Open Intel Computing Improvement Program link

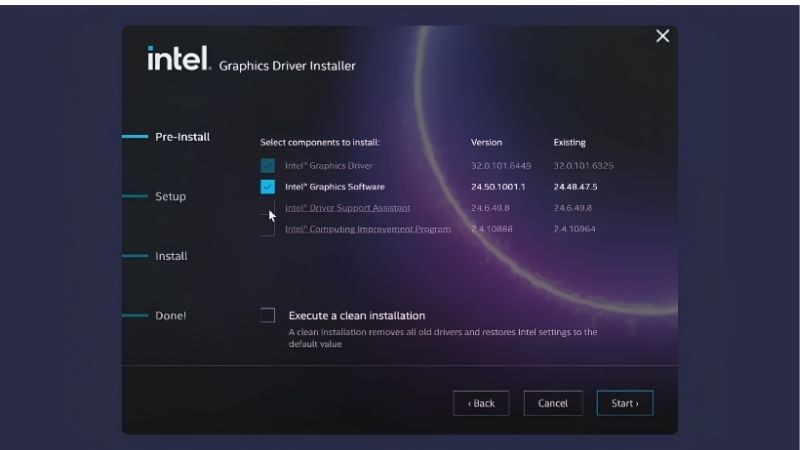pyautogui.click(x=368, y=229)
